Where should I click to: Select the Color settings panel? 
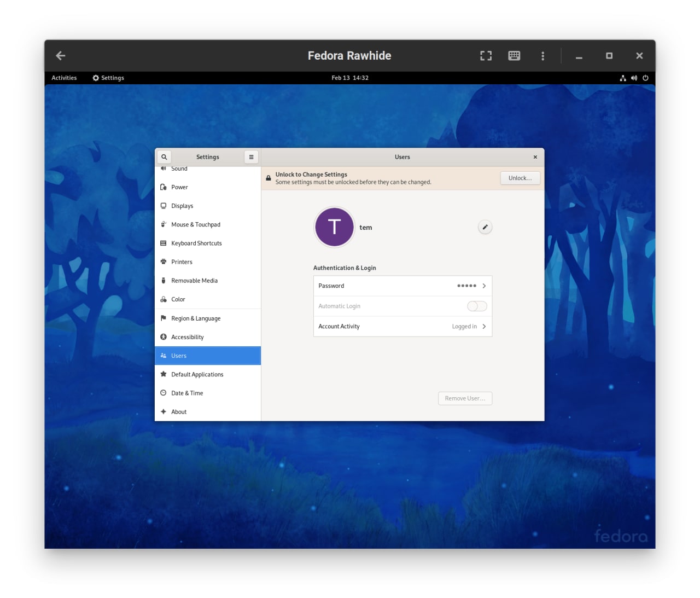coord(208,299)
